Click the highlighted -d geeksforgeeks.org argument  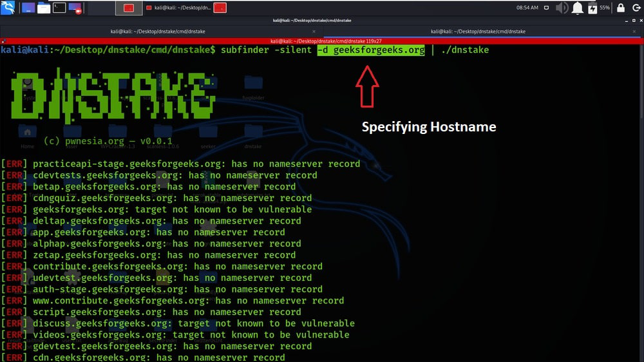[371, 50]
